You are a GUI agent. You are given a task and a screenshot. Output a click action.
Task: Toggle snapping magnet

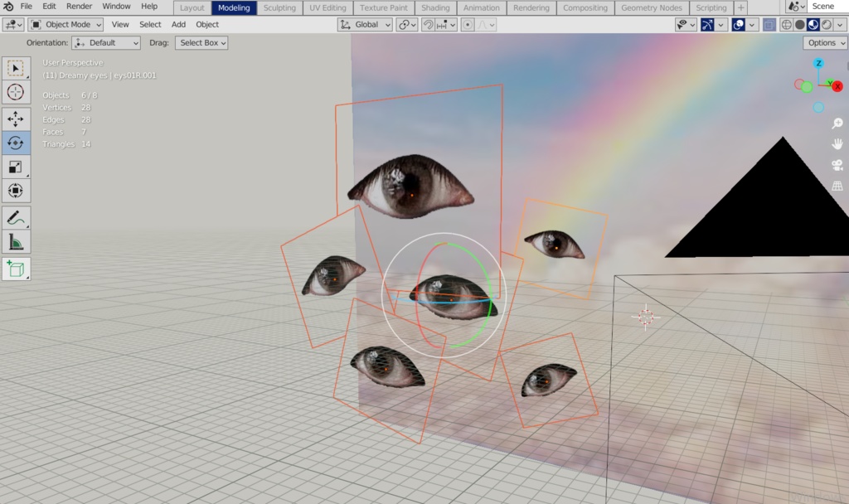pyautogui.click(x=428, y=24)
